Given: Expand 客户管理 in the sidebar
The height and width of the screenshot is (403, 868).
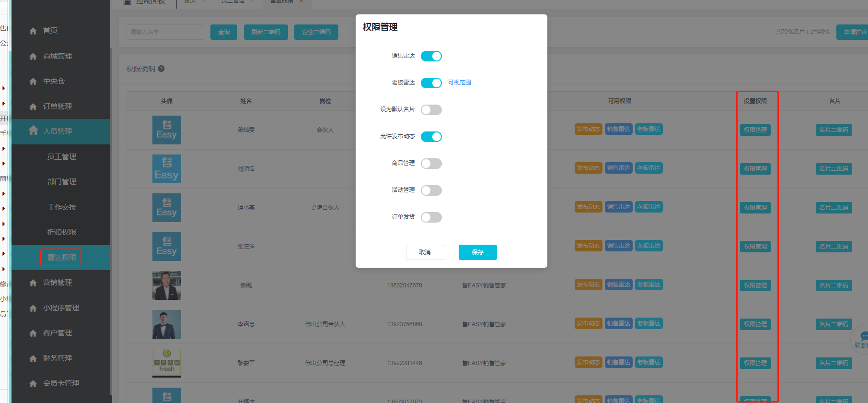Looking at the screenshot, I should 61,333.
